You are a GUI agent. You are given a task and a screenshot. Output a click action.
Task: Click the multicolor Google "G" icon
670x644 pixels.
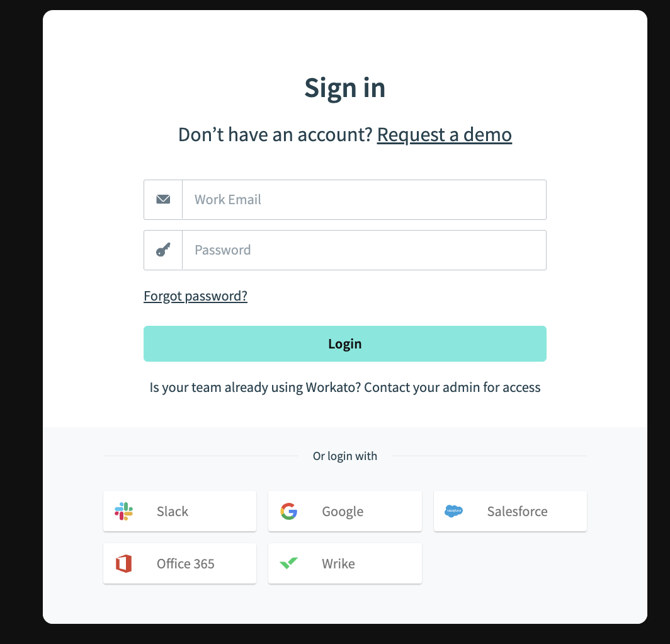(x=289, y=511)
